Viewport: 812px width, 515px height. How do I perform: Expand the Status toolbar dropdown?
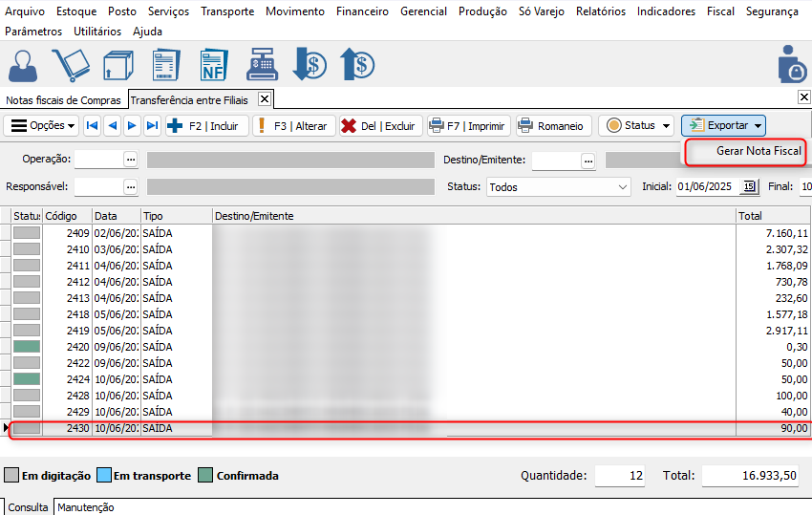click(x=637, y=126)
